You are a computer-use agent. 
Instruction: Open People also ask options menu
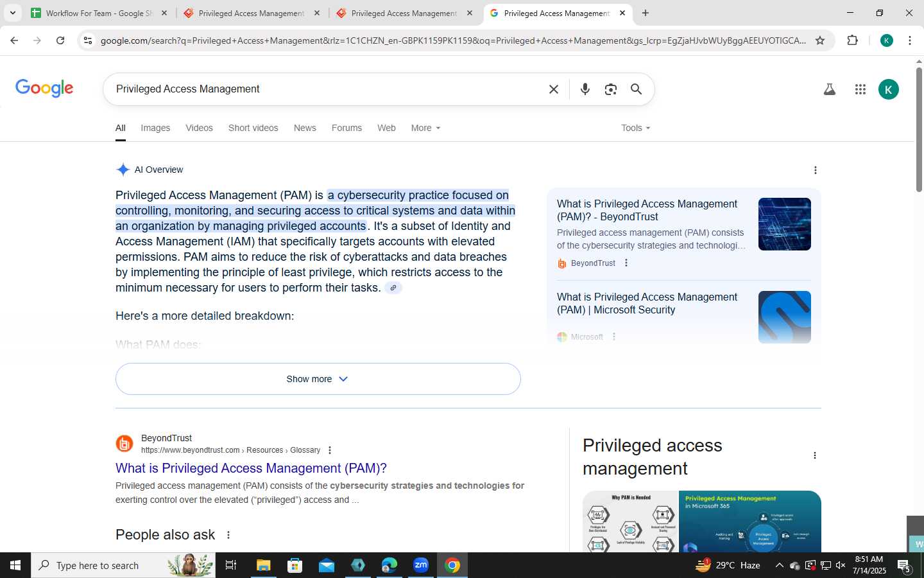pyautogui.click(x=228, y=535)
